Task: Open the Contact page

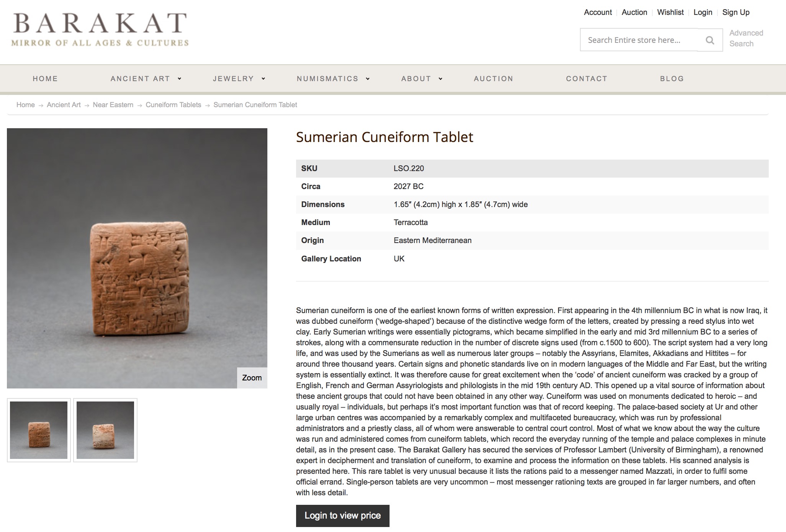Action: point(586,79)
